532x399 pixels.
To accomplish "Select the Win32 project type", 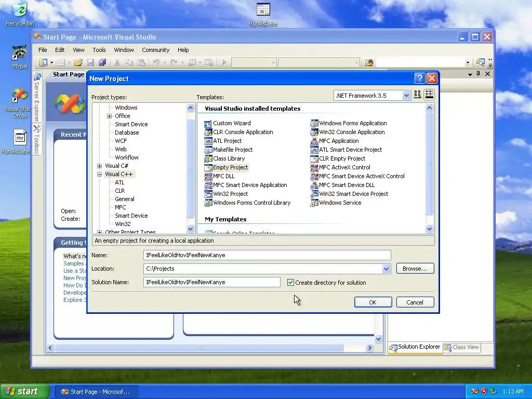I will pos(123,224).
